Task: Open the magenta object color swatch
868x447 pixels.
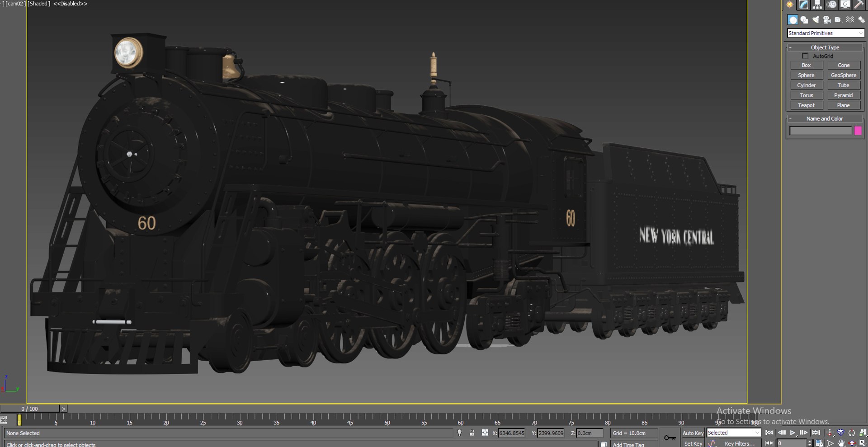Action: (858, 131)
